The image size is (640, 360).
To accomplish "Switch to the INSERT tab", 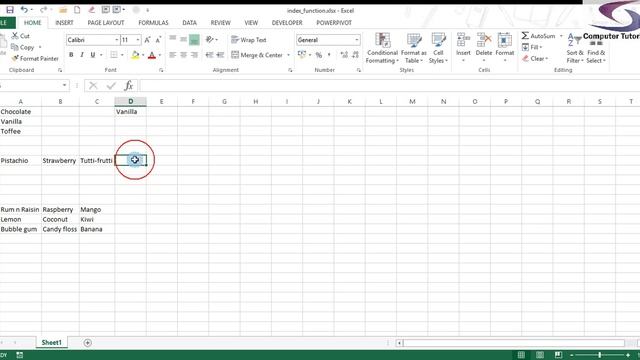I will click(64, 23).
